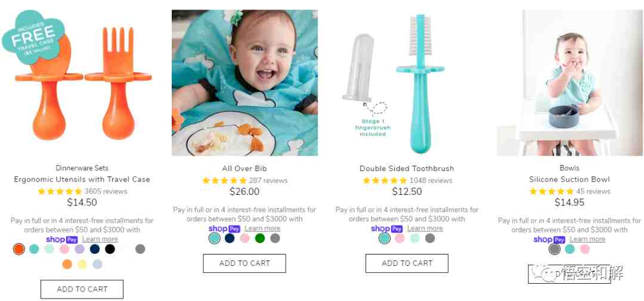
Task: Click the star rating for Silicone Suction Bowl
Action: (x=552, y=191)
